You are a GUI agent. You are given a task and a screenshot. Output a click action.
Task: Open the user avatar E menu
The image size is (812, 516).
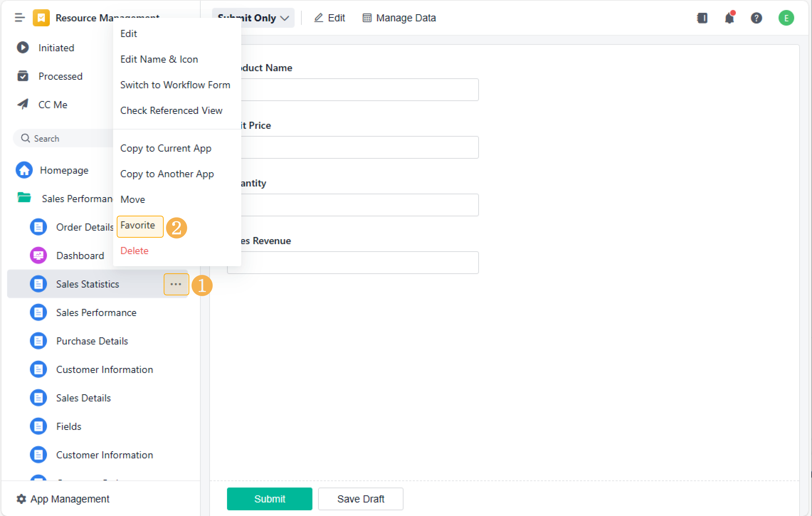(786, 18)
